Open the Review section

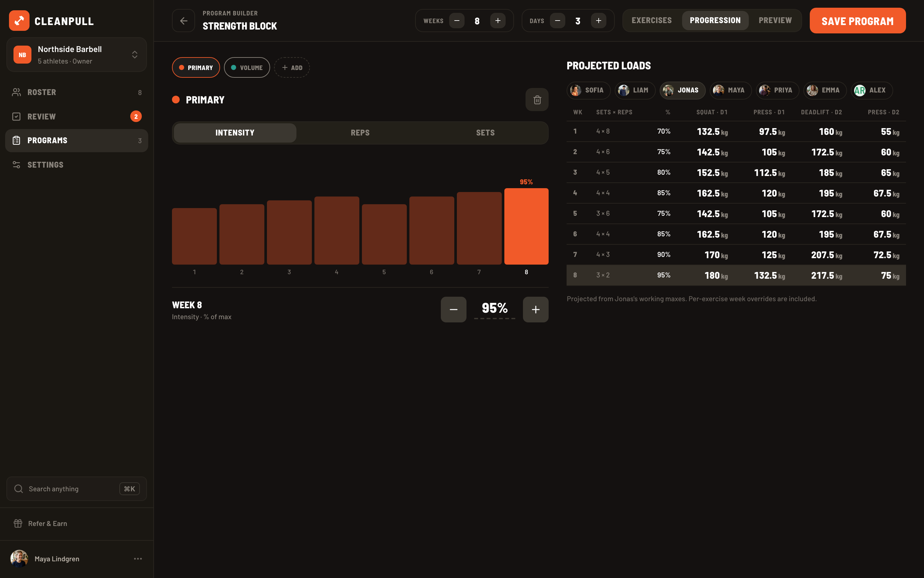(x=77, y=116)
